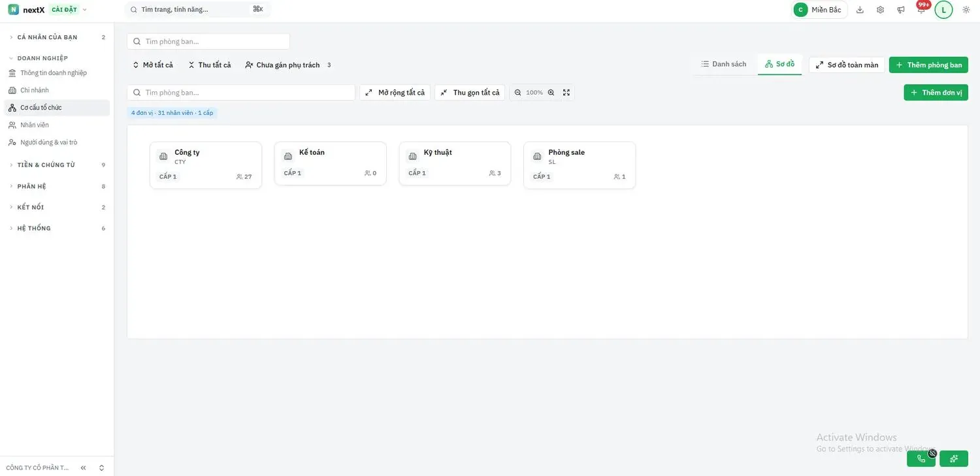Click Thu tất cả button
The height and width of the screenshot is (476, 980).
point(210,65)
